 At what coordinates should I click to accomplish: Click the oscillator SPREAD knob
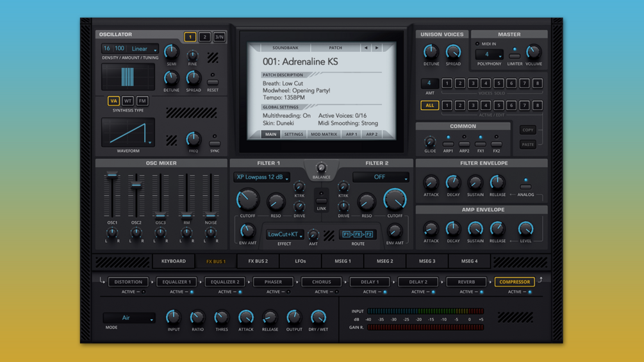click(x=193, y=78)
